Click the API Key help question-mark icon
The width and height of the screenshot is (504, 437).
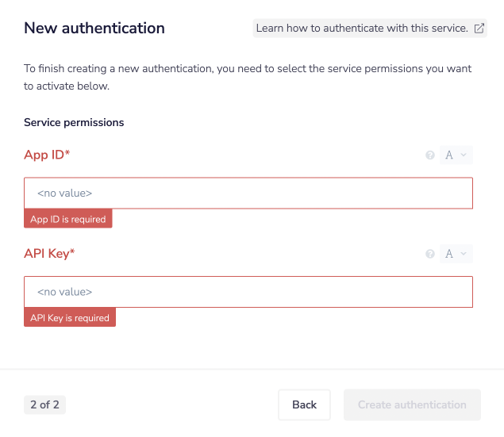pyautogui.click(x=430, y=255)
